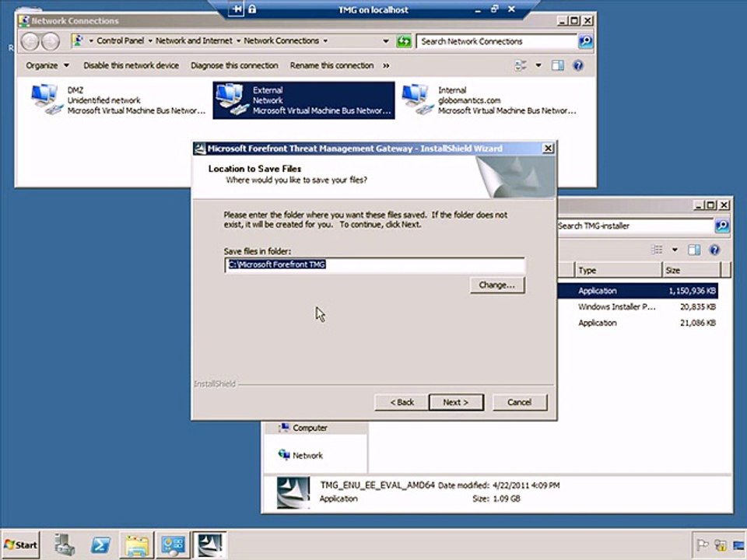
Task: Open the address bar history dropdown
Action: point(386,41)
